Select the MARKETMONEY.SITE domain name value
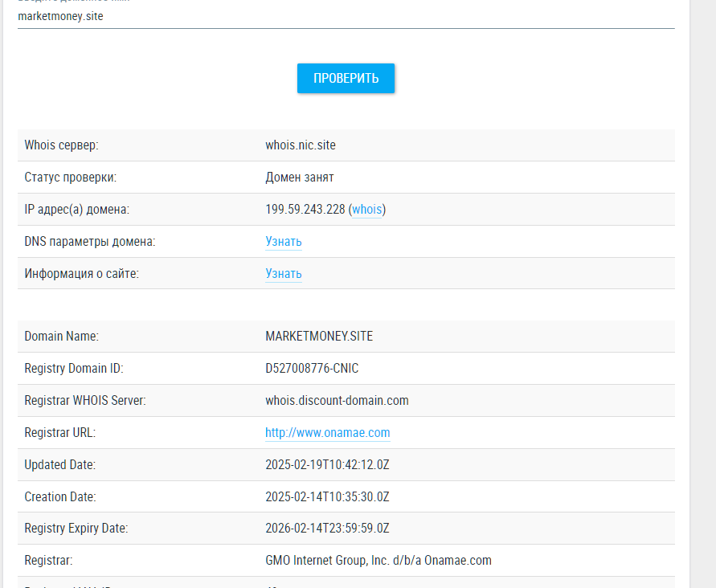The height and width of the screenshot is (588, 716). pyautogui.click(x=319, y=337)
